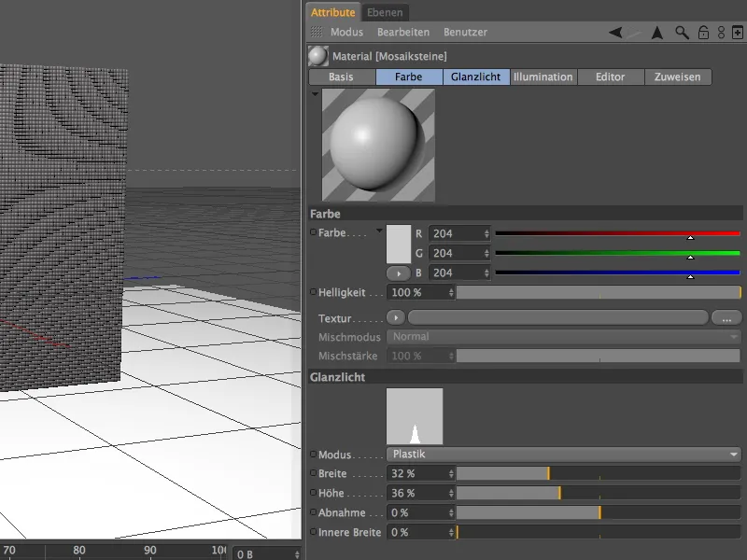
Task: Open the Bearbeiten menu
Action: pos(400,32)
